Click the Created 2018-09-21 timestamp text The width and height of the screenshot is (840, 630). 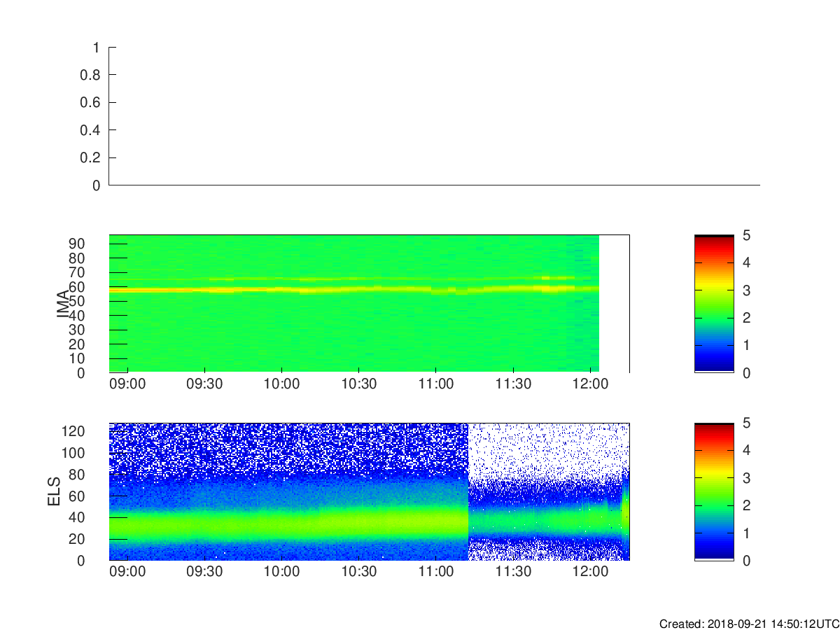pyautogui.click(x=749, y=624)
